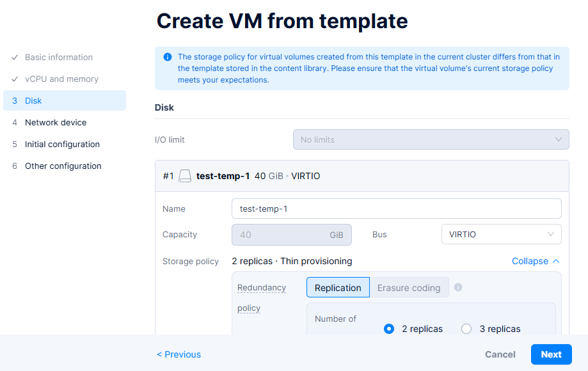This screenshot has width=588, height=371.
Task: Open the I/O limit dropdown
Action: 431,139
